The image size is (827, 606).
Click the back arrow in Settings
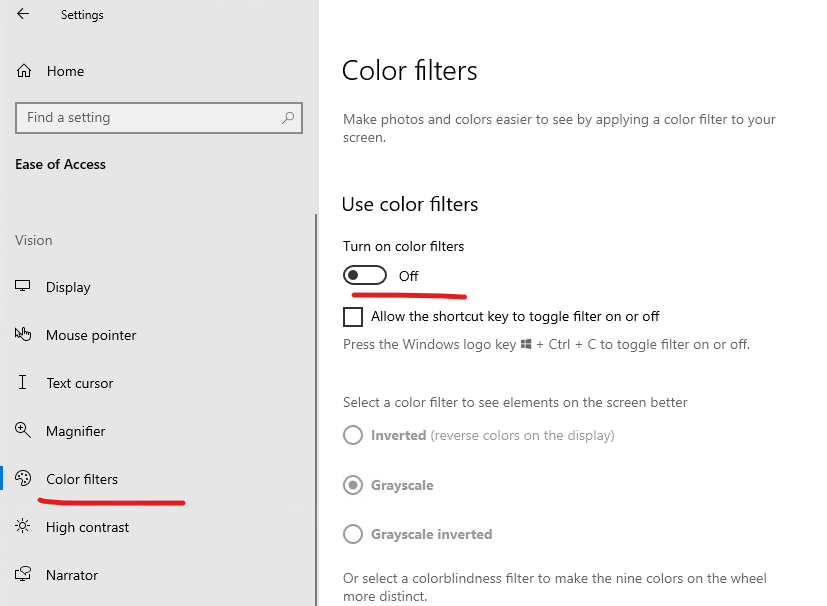coord(20,14)
